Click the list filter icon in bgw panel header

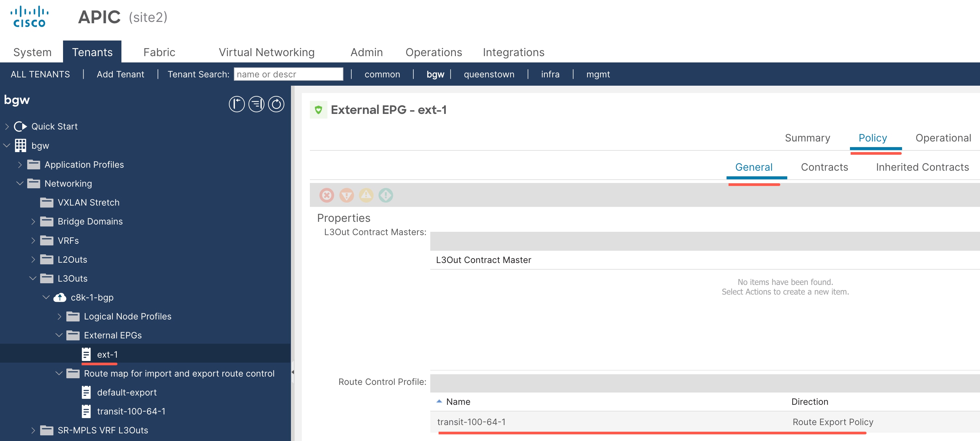256,104
